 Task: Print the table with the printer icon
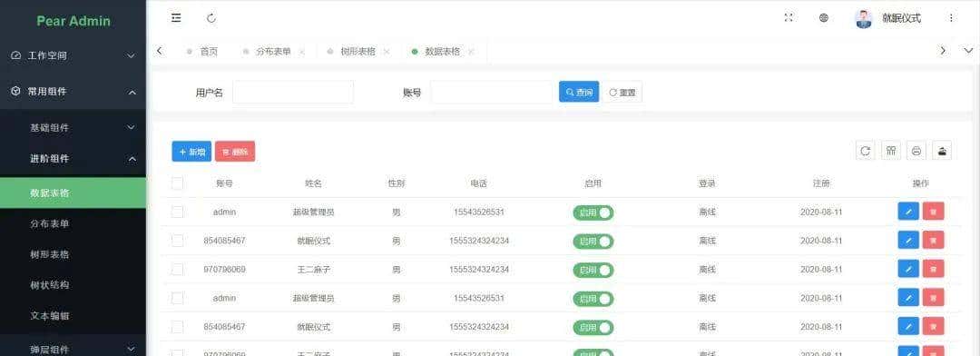click(x=916, y=150)
